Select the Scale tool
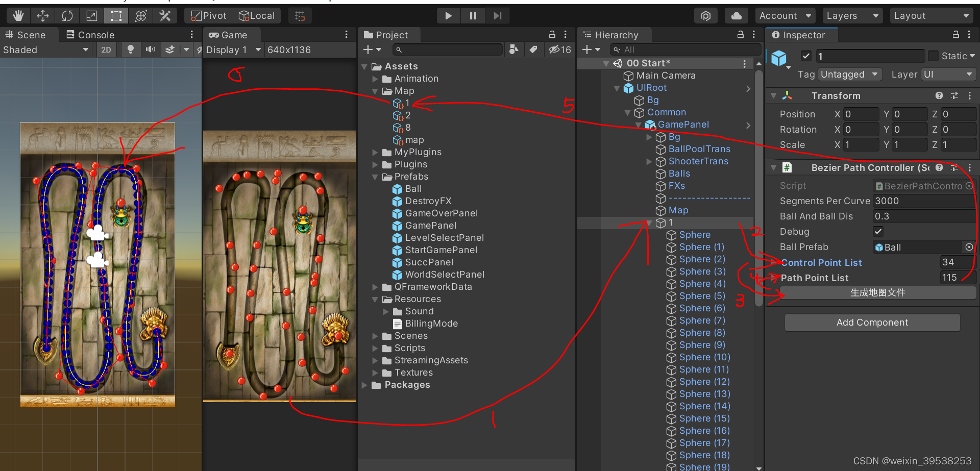This screenshot has height=471, width=980. (x=92, y=16)
